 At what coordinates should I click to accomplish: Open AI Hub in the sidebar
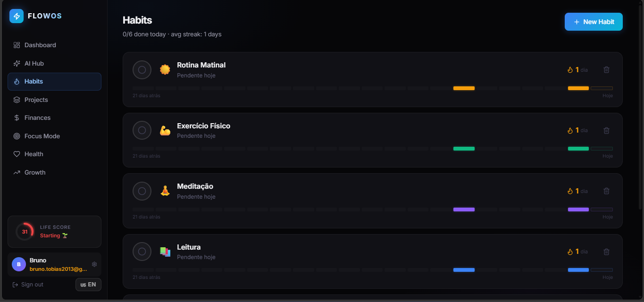tap(54, 63)
